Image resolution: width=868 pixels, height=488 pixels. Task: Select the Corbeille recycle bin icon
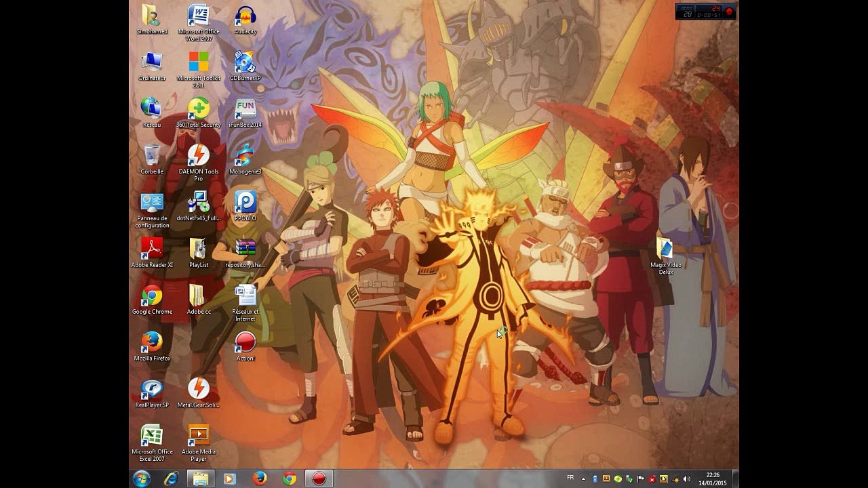coord(152,159)
